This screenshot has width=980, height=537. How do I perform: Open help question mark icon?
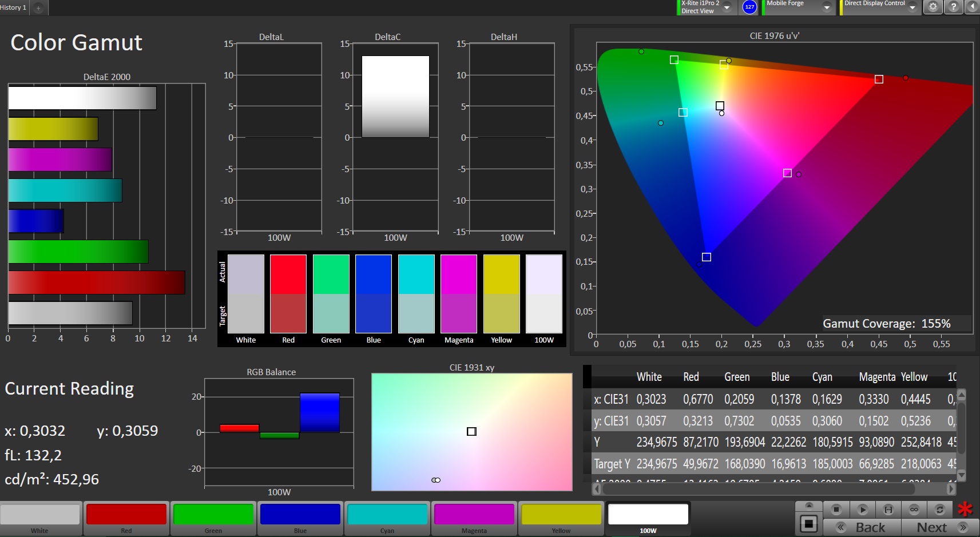tap(953, 7)
